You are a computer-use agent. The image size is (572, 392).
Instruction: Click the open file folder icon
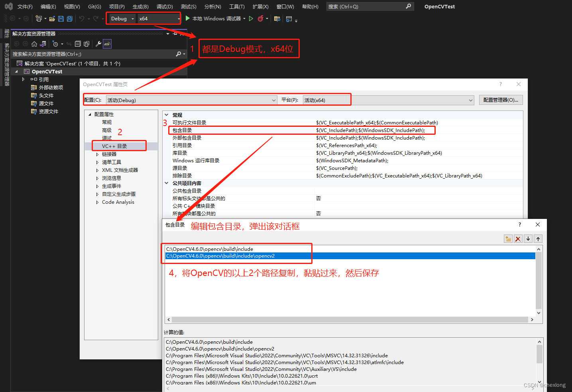(x=52, y=18)
